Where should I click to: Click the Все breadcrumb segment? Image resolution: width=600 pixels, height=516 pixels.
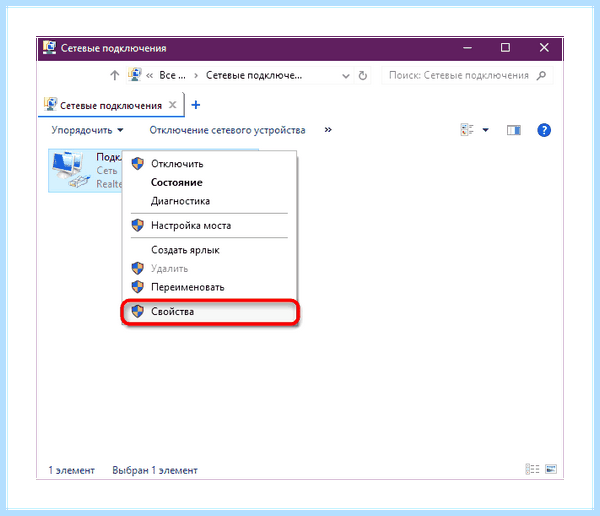[172, 75]
